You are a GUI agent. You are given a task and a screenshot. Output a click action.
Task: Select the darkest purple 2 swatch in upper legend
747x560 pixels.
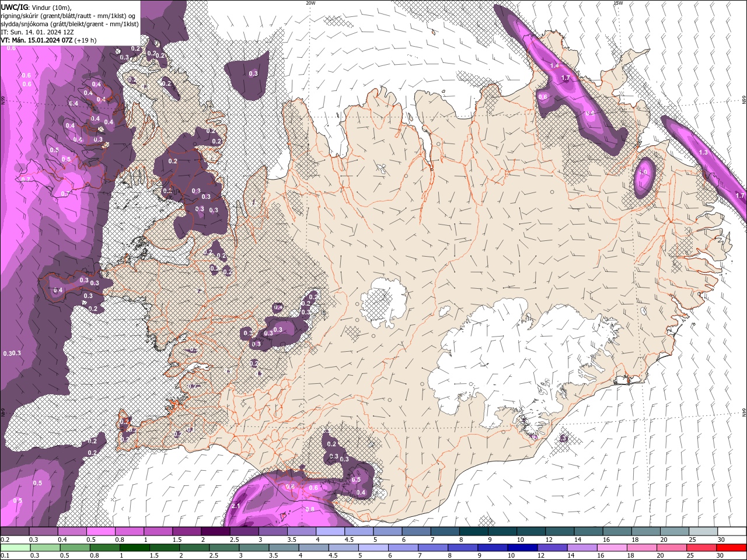[215, 531]
